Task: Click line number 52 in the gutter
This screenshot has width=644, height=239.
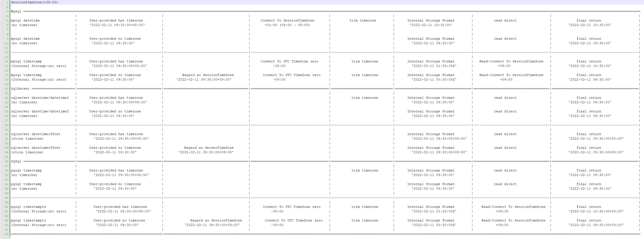Action: (6, 234)
